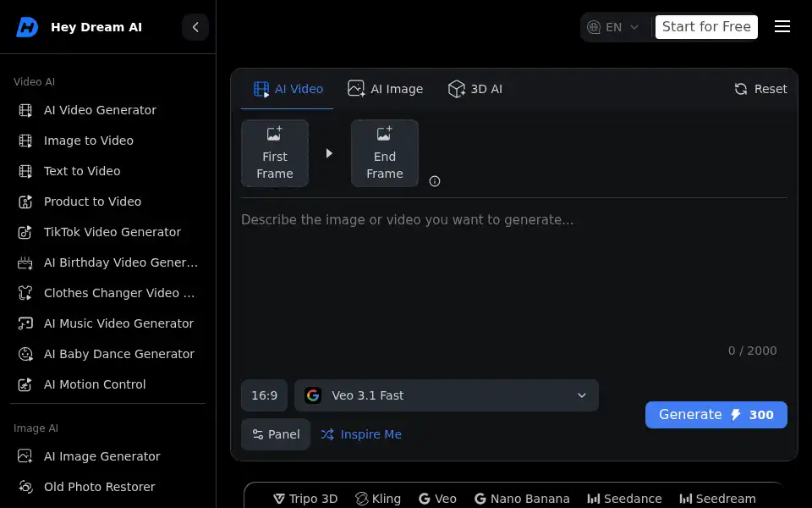The width and height of the screenshot is (812, 508).
Task: Click the 0 / 2000 character counter
Action: (753, 351)
